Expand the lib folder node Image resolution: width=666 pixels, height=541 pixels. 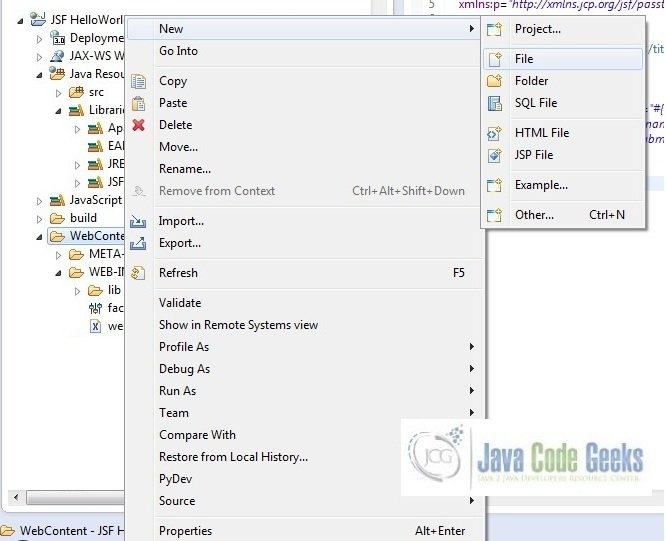(x=77, y=291)
